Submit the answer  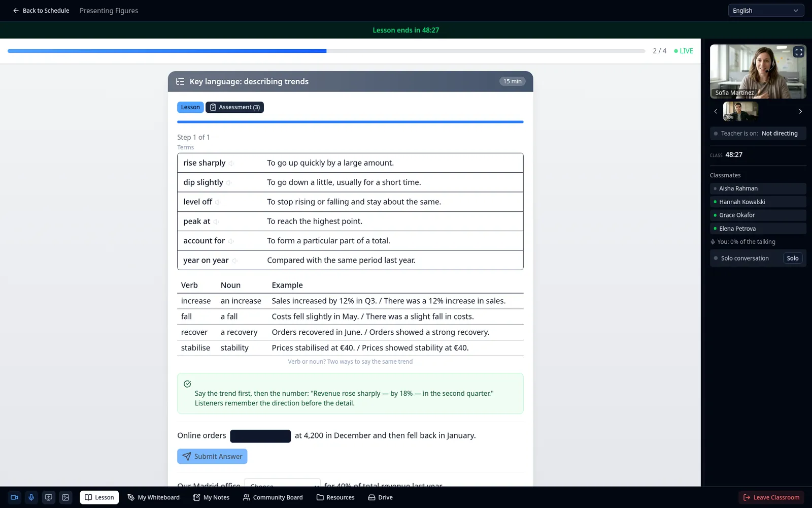(212, 456)
